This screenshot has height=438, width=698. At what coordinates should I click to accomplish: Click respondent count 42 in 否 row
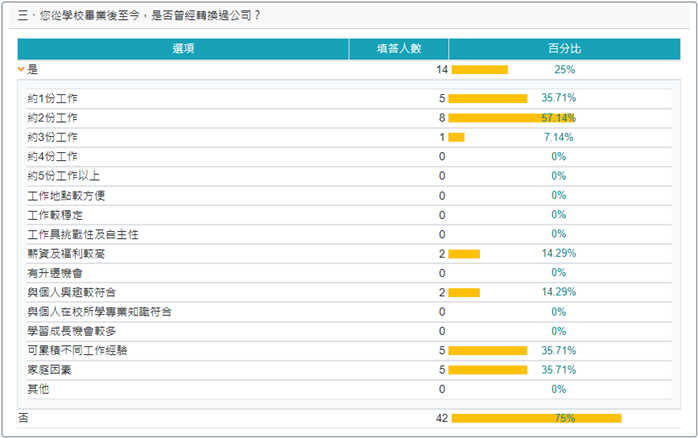pos(441,418)
